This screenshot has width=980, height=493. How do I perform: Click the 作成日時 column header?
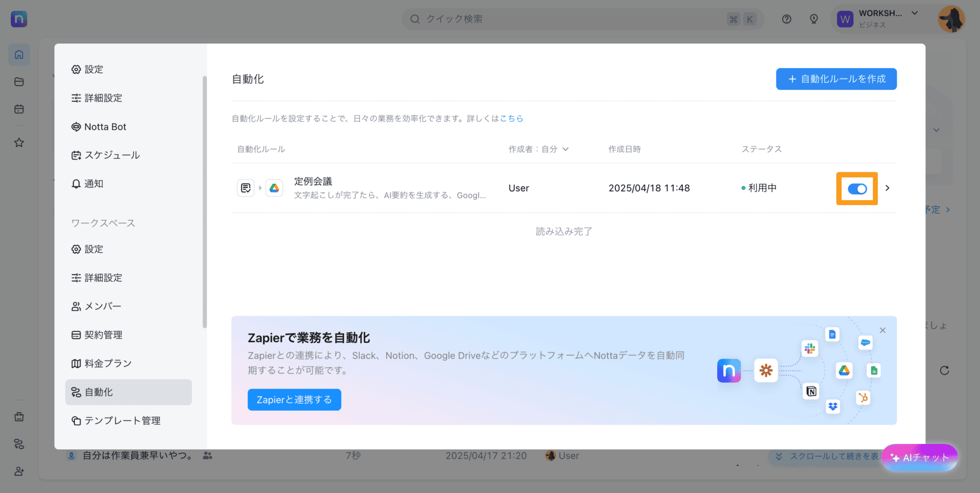624,149
